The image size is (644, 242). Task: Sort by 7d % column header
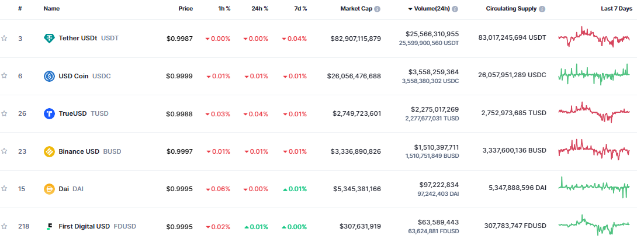300,9
